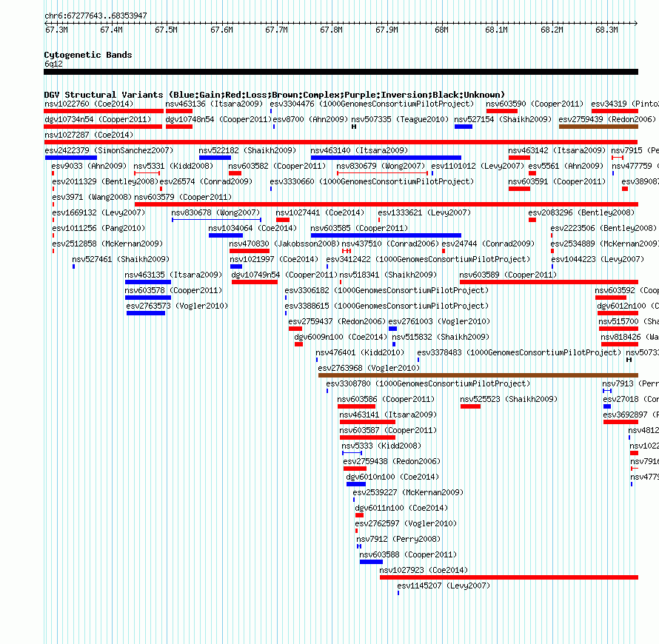Image resolution: width=659 pixels, height=644 pixels.
Task: Open the nsv603589 (Cooper2011) label
Action: pyautogui.click(x=508, y=275)
